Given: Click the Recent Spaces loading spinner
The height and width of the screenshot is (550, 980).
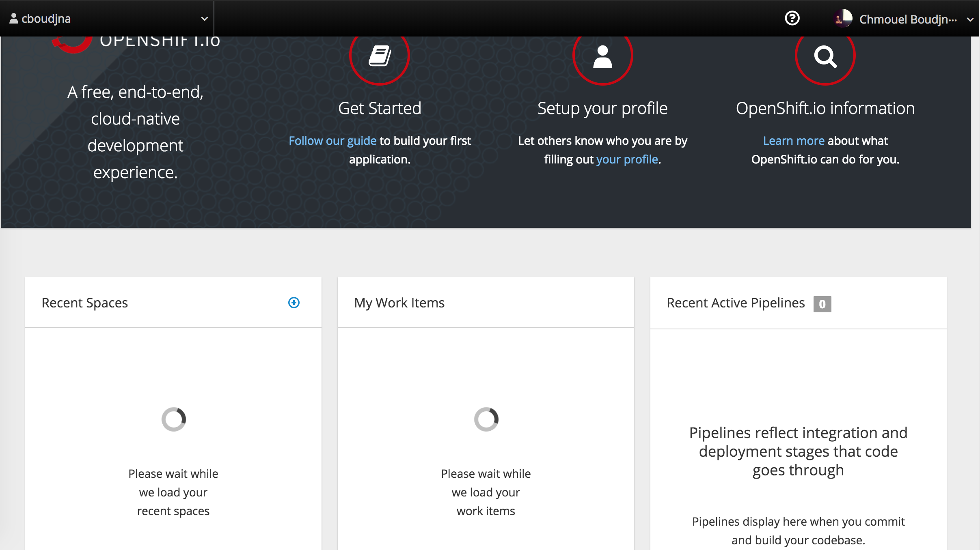Looking at the screenshot, I should tap(173, 419).
